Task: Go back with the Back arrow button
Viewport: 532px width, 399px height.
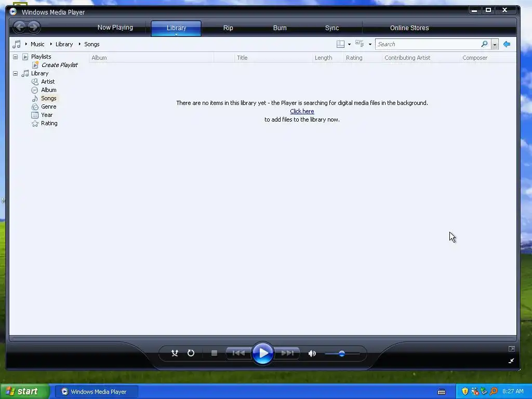Action: click(x=20, y=27)
